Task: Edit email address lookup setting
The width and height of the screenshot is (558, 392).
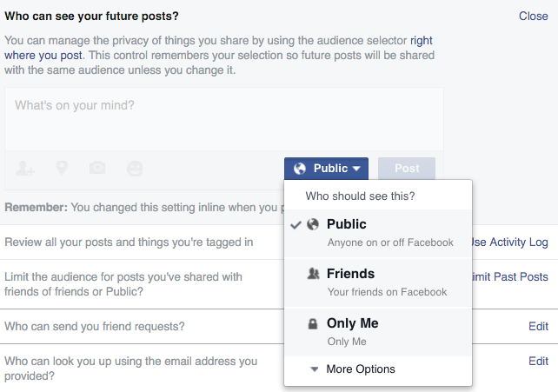Action: pyautogui.click(x=538, y=361)
